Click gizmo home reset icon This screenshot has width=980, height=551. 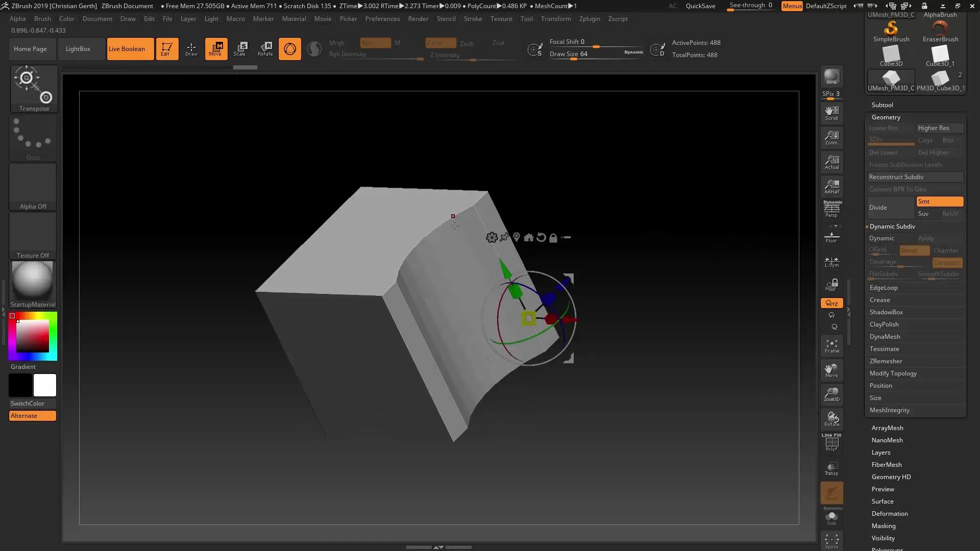coord(529,237)
